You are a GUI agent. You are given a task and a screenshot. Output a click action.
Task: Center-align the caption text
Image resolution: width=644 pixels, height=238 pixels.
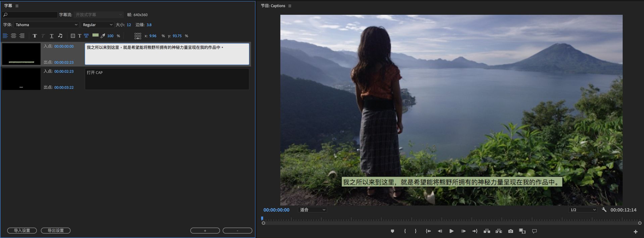click(14, 36)
